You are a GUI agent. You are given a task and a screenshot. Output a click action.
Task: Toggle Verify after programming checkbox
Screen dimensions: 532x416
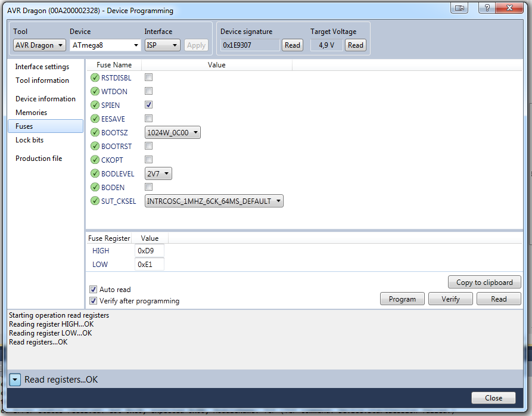tap(94, 300)
